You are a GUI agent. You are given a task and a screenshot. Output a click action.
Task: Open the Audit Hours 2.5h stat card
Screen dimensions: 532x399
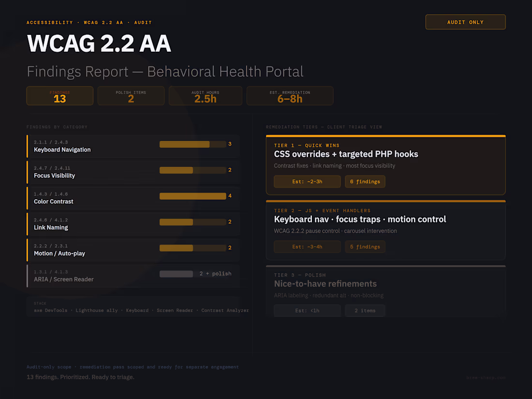[205, 96]
